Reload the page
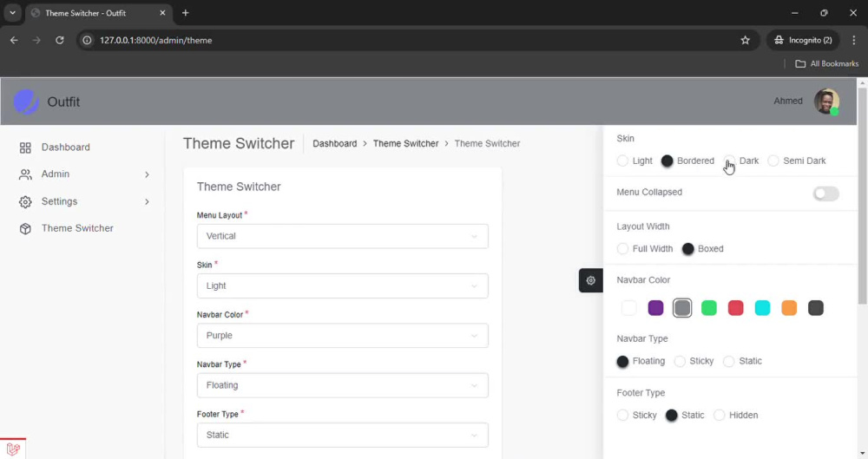The width and height of the screenshot is (868, 459). tap(60, 41)
